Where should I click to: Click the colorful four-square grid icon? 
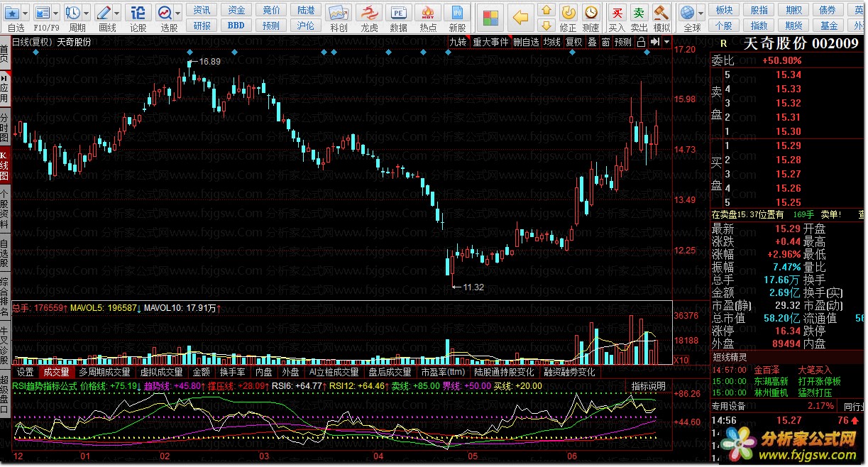pyautogui.click(x=490, y=18)
